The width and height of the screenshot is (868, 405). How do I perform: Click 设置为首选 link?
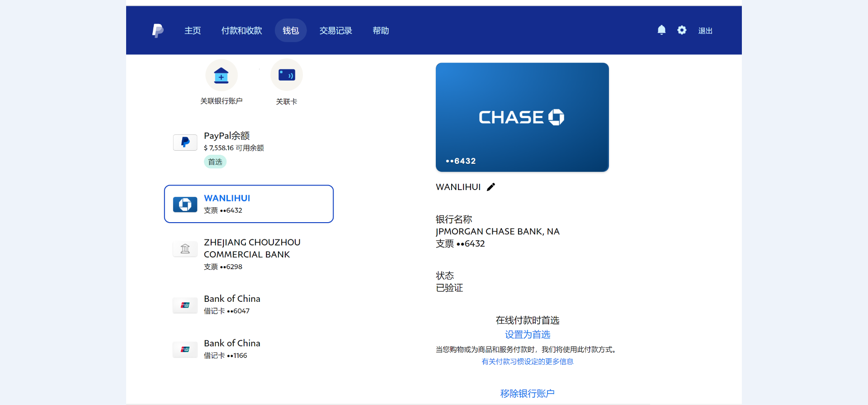point(528,334)
